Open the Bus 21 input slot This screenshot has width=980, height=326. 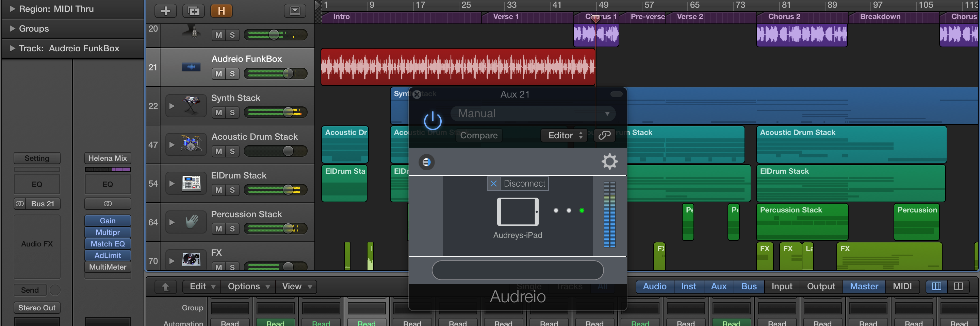pyautogui.click(x=43, y=204)
